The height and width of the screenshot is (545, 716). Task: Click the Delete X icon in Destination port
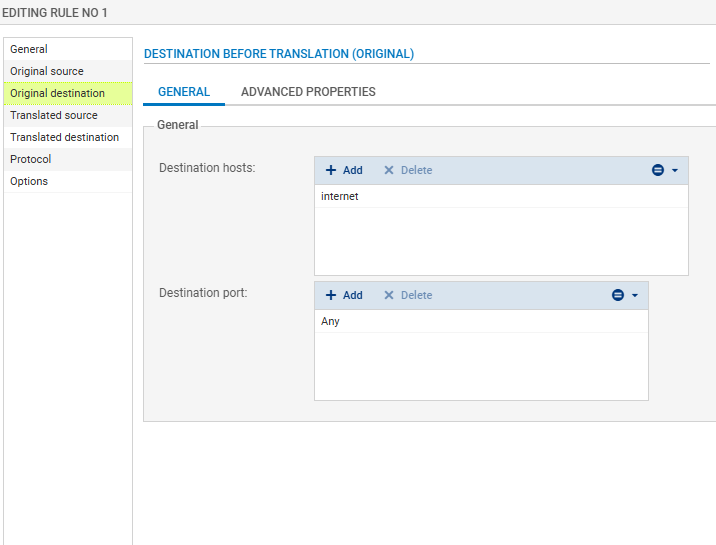pos(389,295)
